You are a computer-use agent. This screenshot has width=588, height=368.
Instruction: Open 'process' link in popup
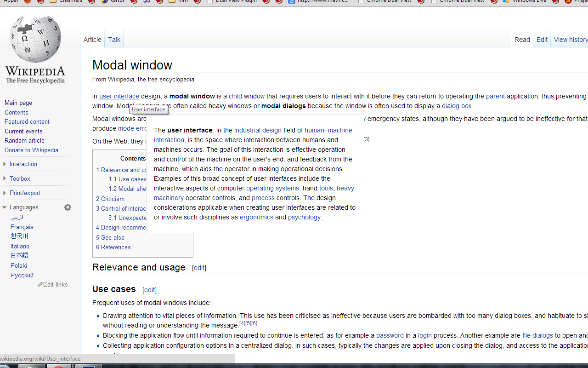pos(263,198)
